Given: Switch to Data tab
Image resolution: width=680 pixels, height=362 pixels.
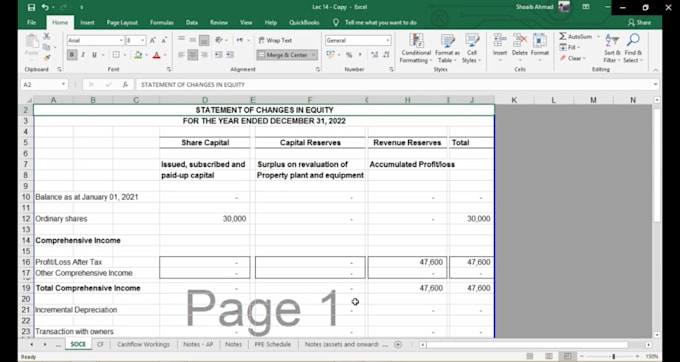Looking at the screenshot, I should point(192,23).
